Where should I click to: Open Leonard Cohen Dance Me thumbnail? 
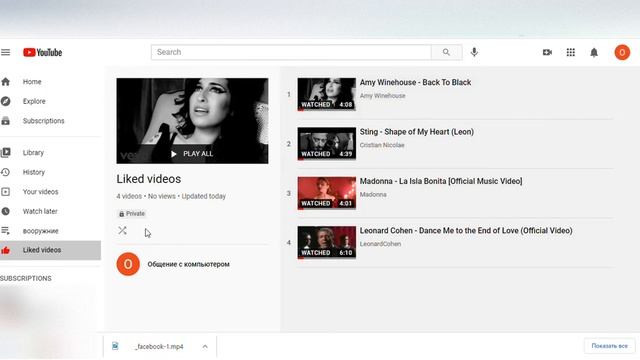pyautogui.click(x=327, y=242)
